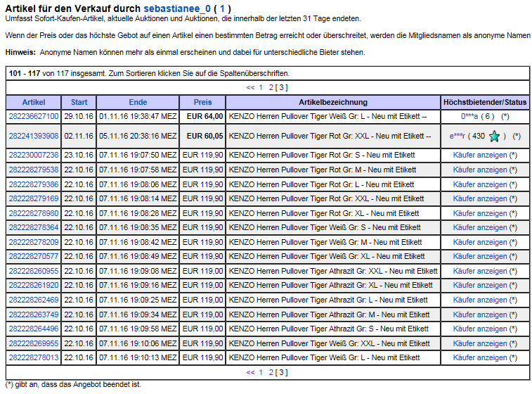
Task: Open item 282230007238
Action: (34, 155)
